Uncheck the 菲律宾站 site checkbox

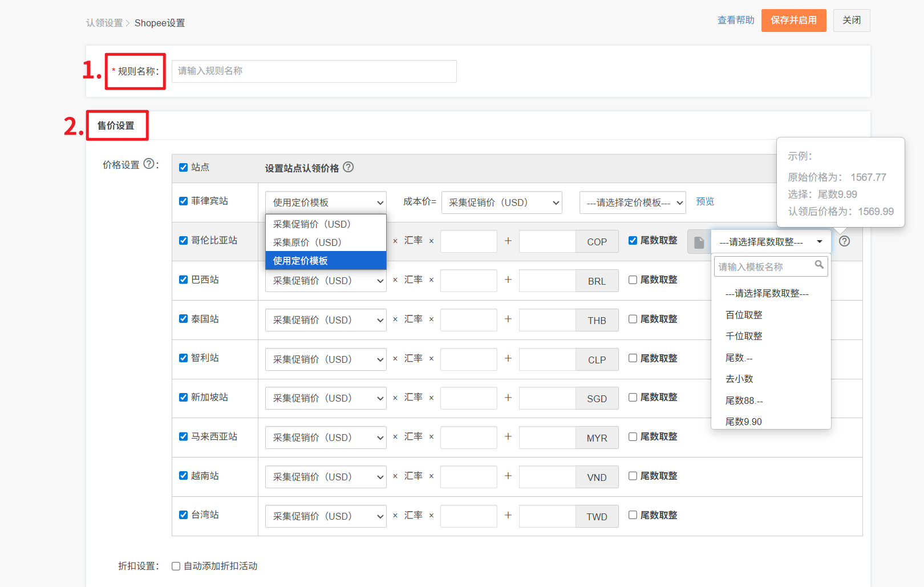[x=184, y=201]
